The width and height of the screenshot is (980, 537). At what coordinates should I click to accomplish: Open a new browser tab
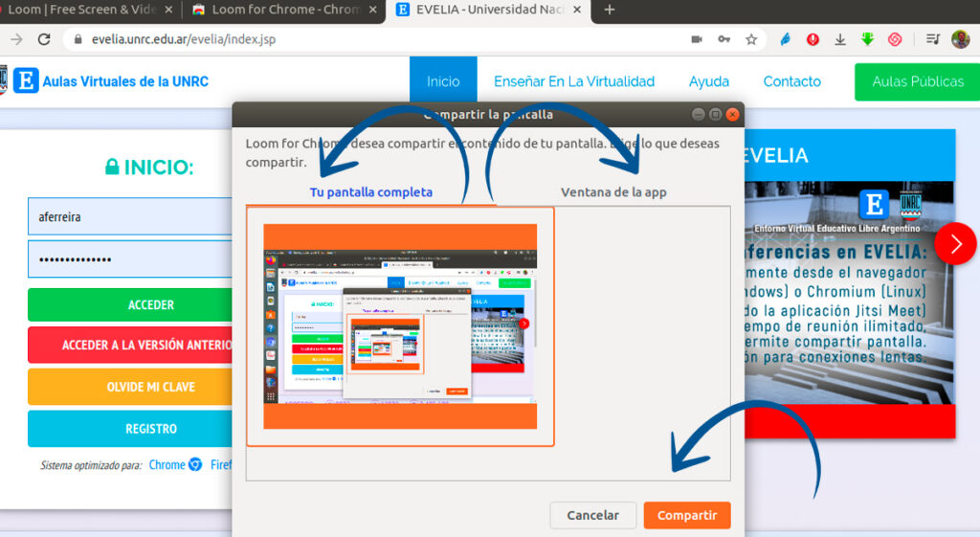[610, 10]
